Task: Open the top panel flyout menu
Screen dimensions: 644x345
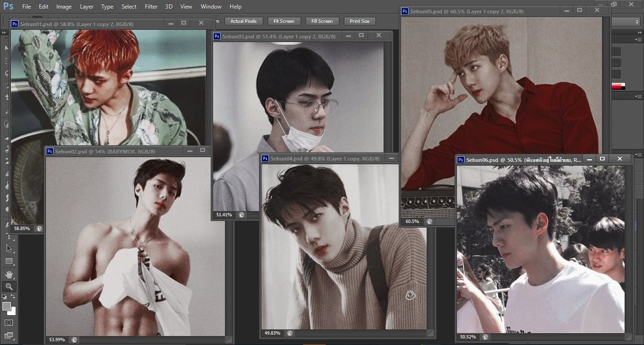Action: click(x=639, y=40)
